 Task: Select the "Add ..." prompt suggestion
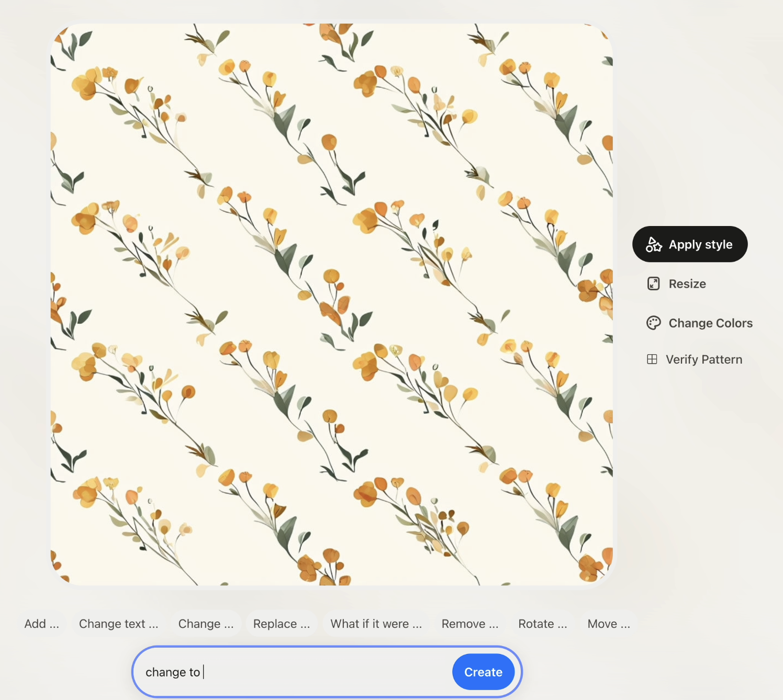pyautogui.click(x=42, y=624)
